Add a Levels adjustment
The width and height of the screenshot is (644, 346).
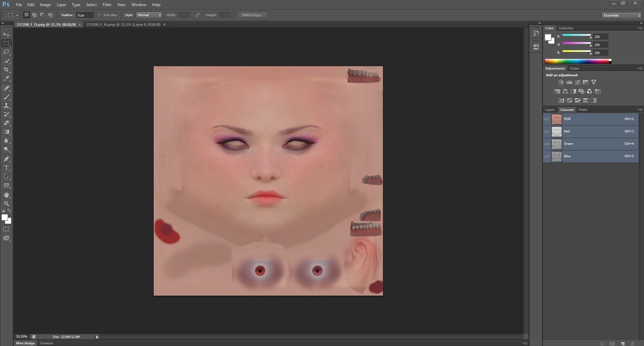[569, 82]
